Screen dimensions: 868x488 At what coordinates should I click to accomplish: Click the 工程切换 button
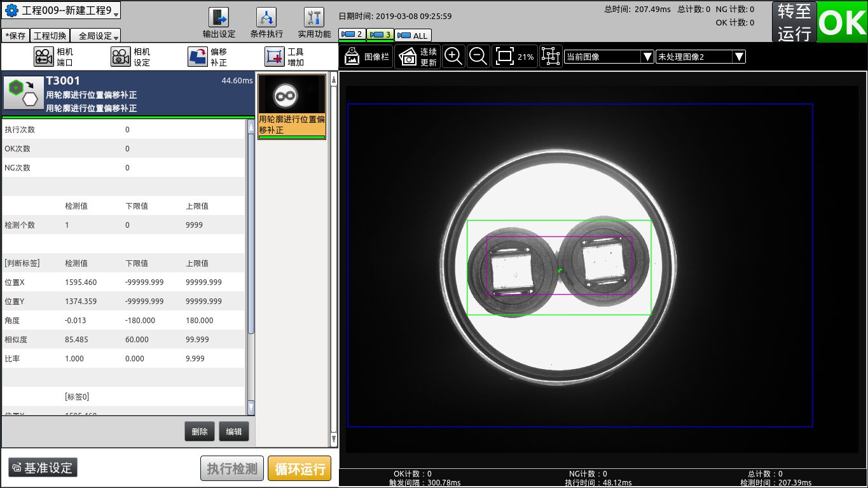point(50,36)
